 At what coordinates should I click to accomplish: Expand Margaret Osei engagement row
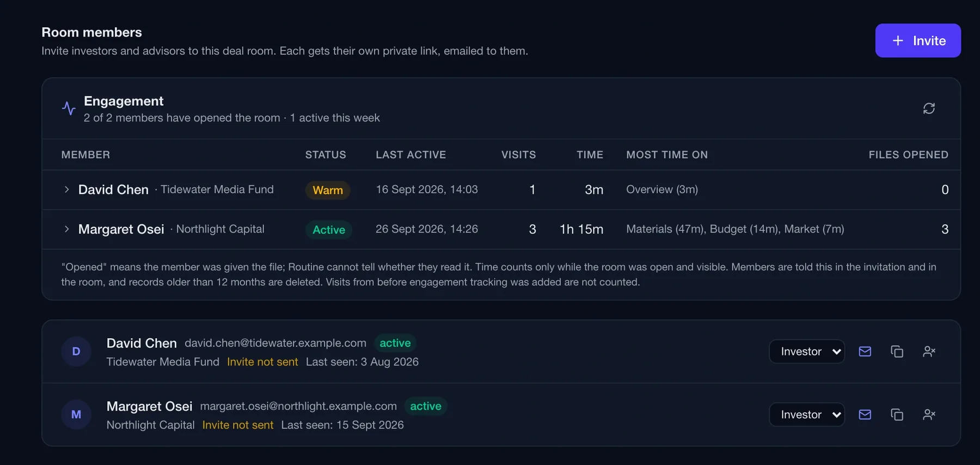point(66,229)
